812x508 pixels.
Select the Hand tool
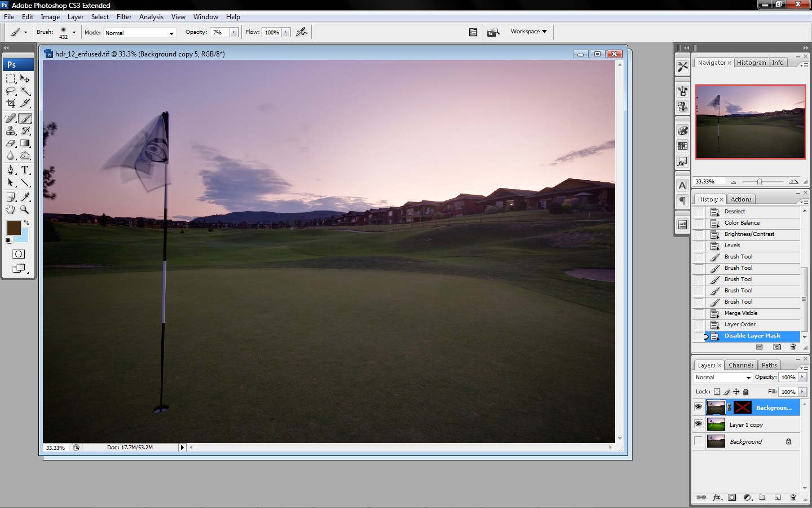click(11, 209)
